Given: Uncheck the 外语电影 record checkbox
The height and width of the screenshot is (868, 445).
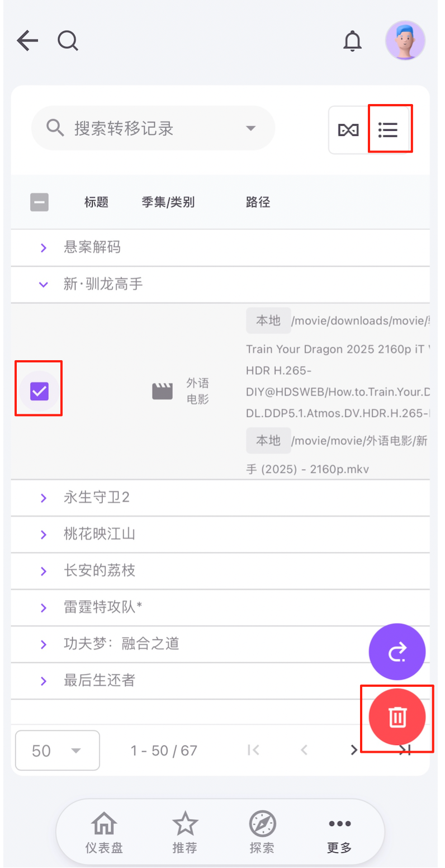Looking at the screenshot, I should coord(39,391).
